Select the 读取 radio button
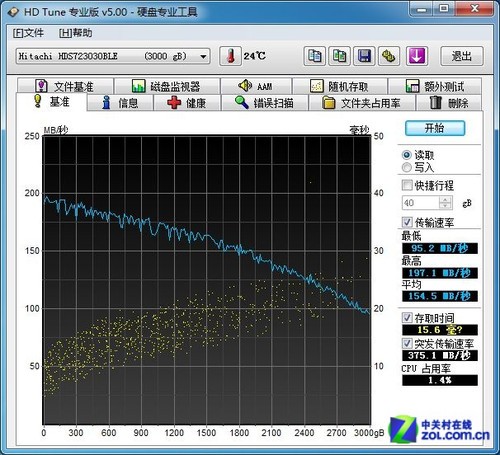Image resolution: width=500 pixels, height=455 pixels. click(x=407, y=155)
